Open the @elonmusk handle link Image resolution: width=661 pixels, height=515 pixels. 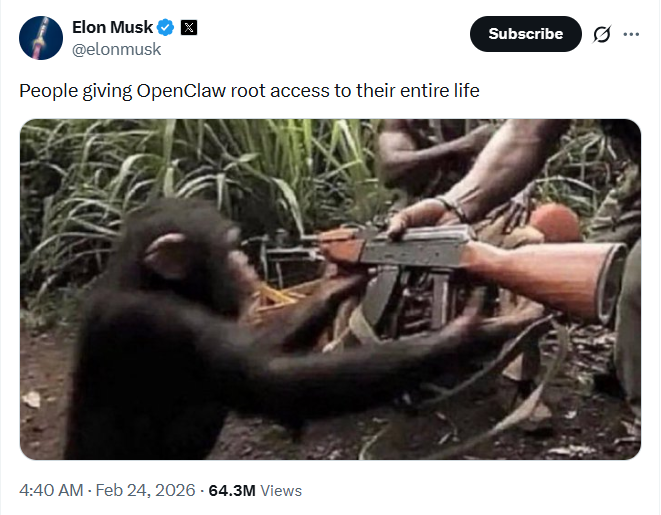click(116, 49)
